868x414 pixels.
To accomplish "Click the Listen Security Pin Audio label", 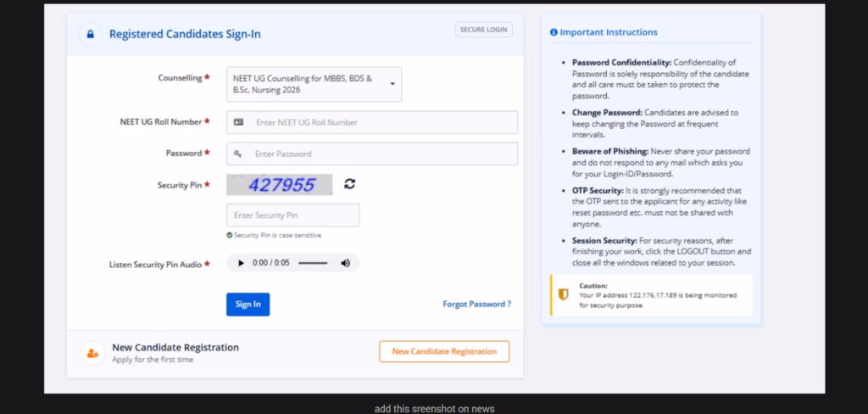I will pos(155,265).
